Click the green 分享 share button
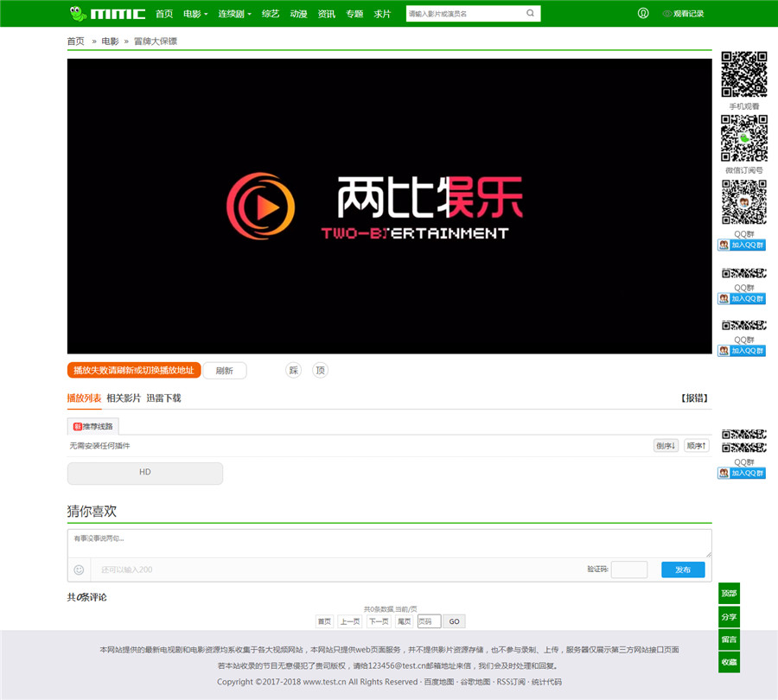This screenshot has height=700, width=778. 729,617
